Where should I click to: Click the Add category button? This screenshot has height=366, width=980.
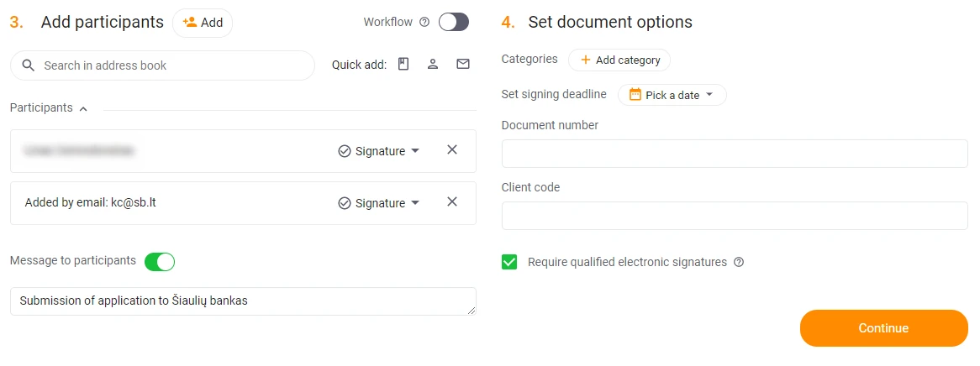(x=619, y=60)
